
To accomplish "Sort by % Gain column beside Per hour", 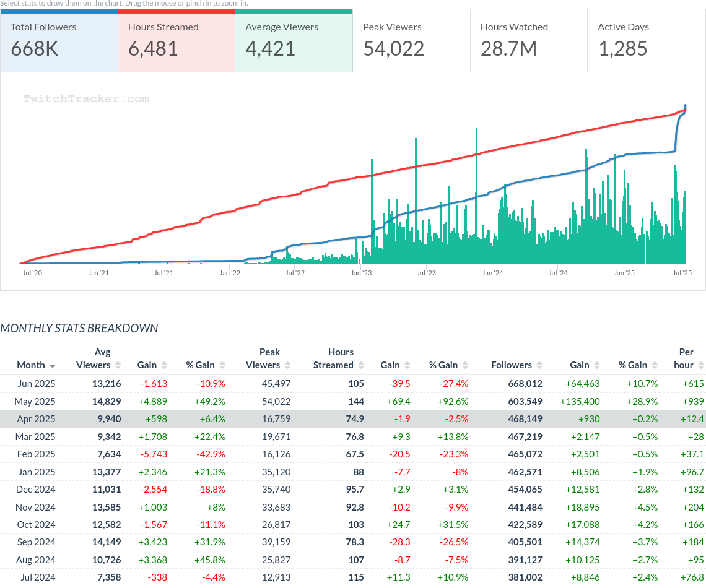I will (655, 365).
